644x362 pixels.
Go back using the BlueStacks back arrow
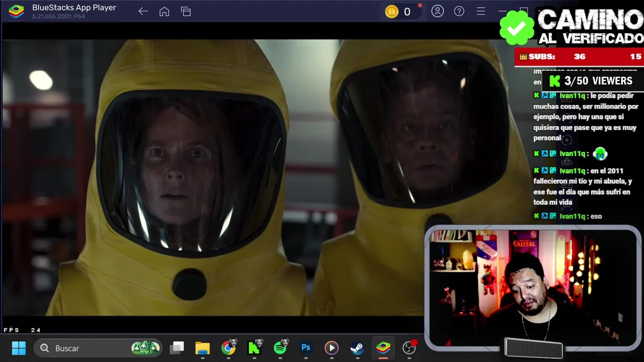click(x=143, y=12)
